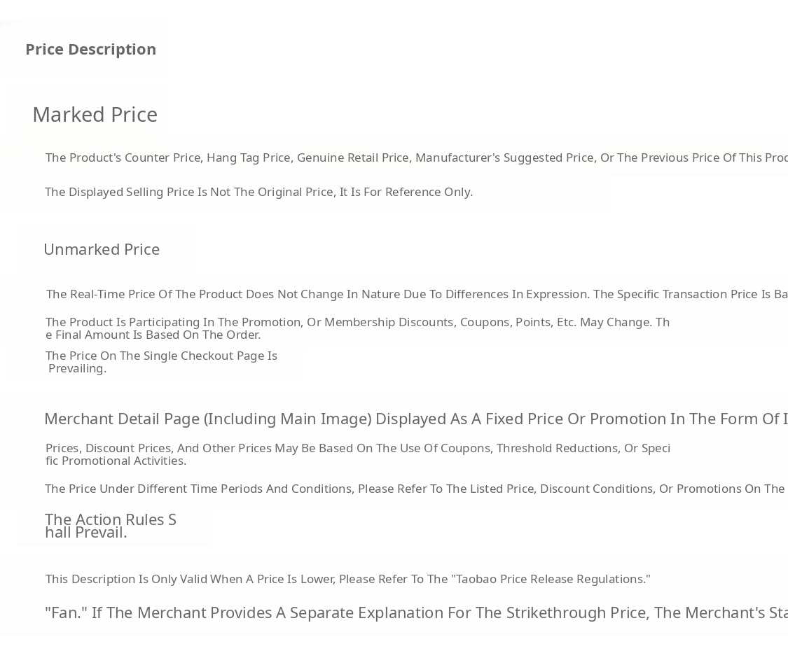Click "The Price On The Single Checkout Page Is"
The height and width of the screenshot is (672, 788).
click(x=161, y=356)
